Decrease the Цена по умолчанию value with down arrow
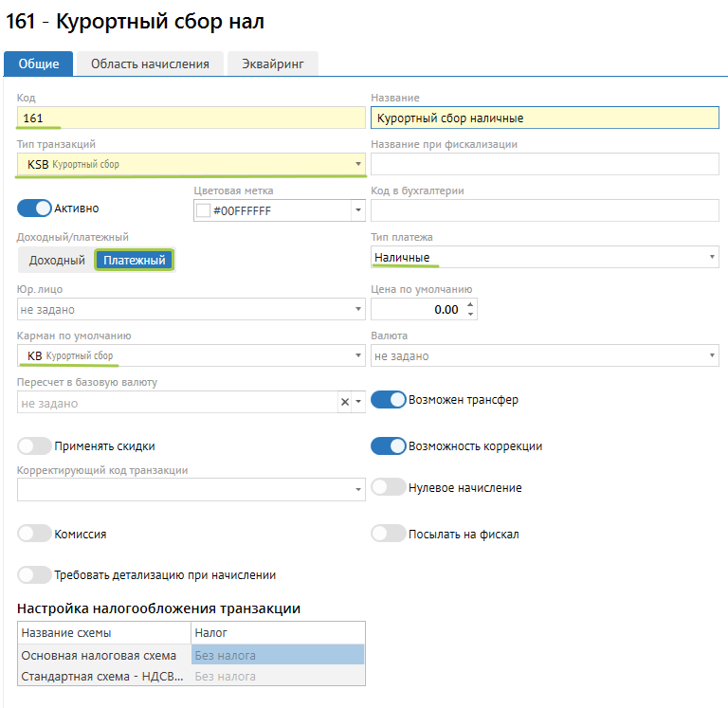Screen dimensions: 728x708 (x=472, y=314)
